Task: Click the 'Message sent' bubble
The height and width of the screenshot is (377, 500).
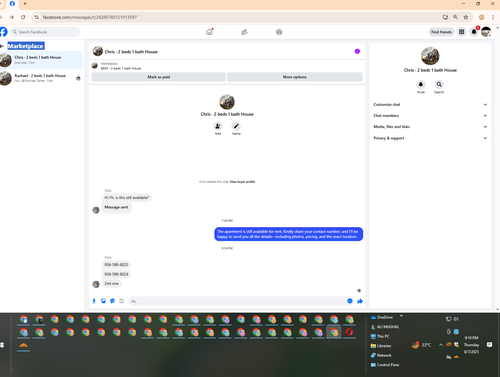Action: pyautogui.click(x=116, y=207)
